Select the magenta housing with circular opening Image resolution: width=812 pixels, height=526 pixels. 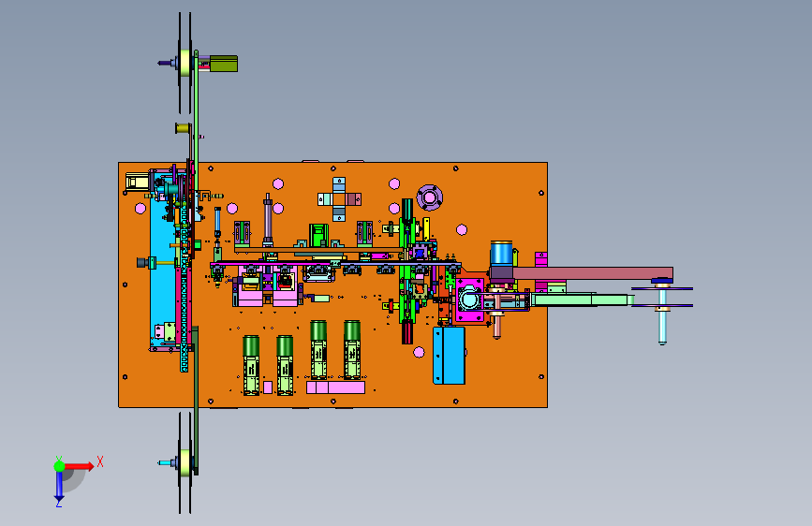[470, 300]
